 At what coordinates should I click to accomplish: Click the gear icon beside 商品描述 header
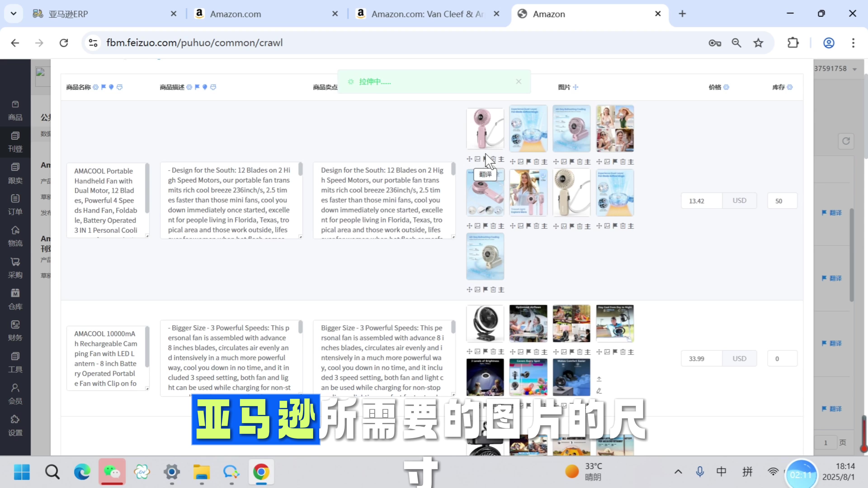click(x=189, y=87)
